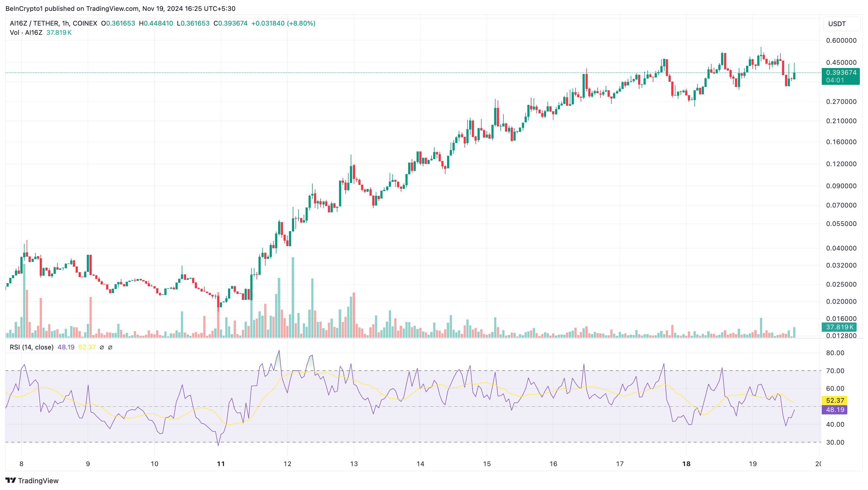This screenshot has height=490, width=868.
Task: Click the purple RSI value 48.19 in legend
Action: point(66,347)
